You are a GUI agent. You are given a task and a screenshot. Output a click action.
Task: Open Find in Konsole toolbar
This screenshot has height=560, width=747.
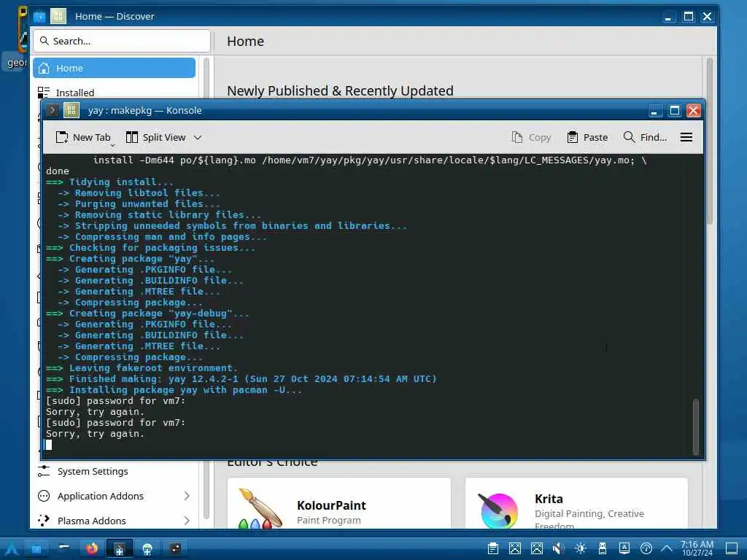645,137
